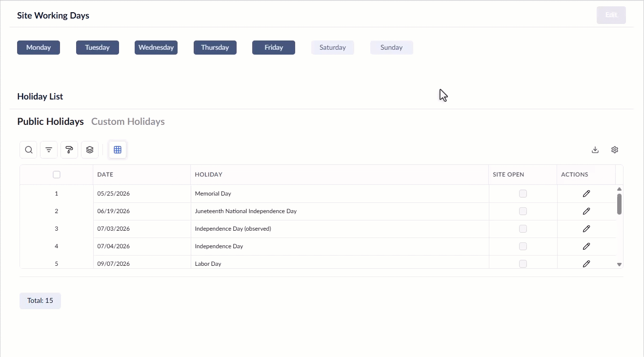The width and height of the screenshot is (644, 357).
Task: Click Independence Day (observed) name
Action: click(x=233, y=229)
